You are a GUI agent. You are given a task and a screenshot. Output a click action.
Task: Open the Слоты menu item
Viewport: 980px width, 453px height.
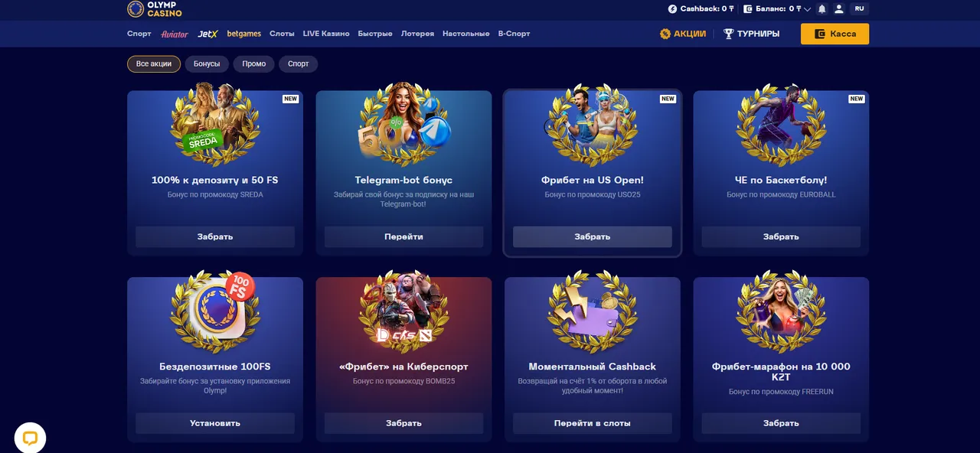(x=282, y=34)
